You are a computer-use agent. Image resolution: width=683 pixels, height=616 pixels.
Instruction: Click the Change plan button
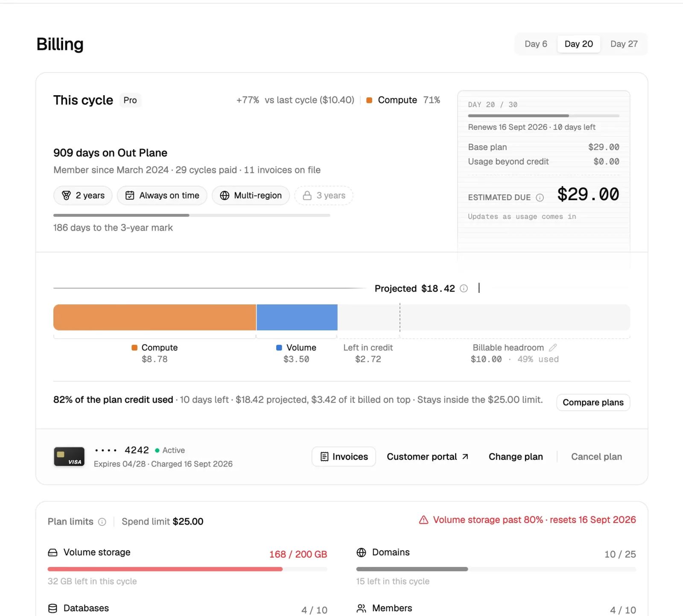[x=516, y=457]
